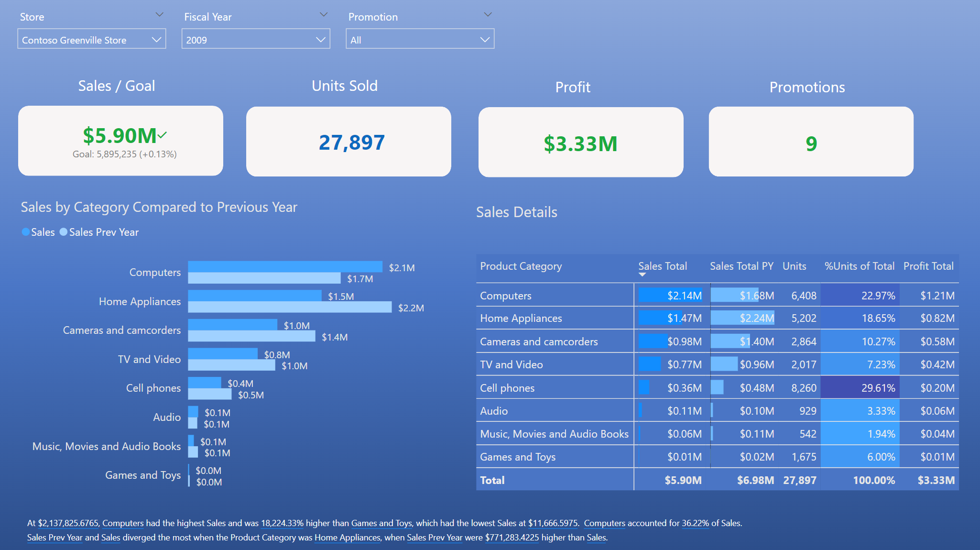Open the Fiscal Year 2009 dropdown

click(255, 40)
